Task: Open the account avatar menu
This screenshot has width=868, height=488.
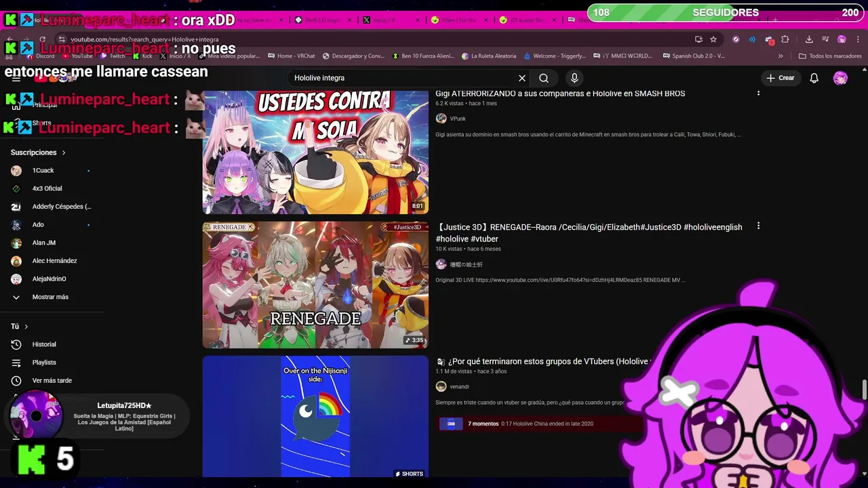Action: 840,78
